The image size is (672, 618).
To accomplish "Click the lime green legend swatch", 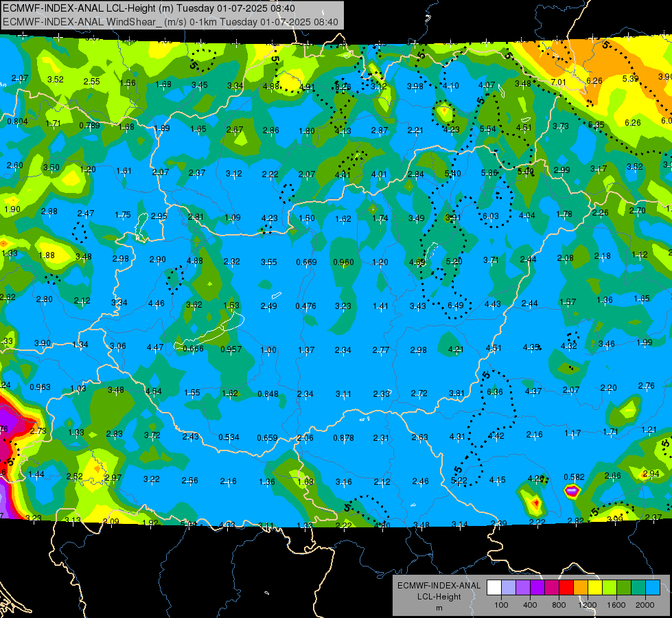I will [610, 588].
